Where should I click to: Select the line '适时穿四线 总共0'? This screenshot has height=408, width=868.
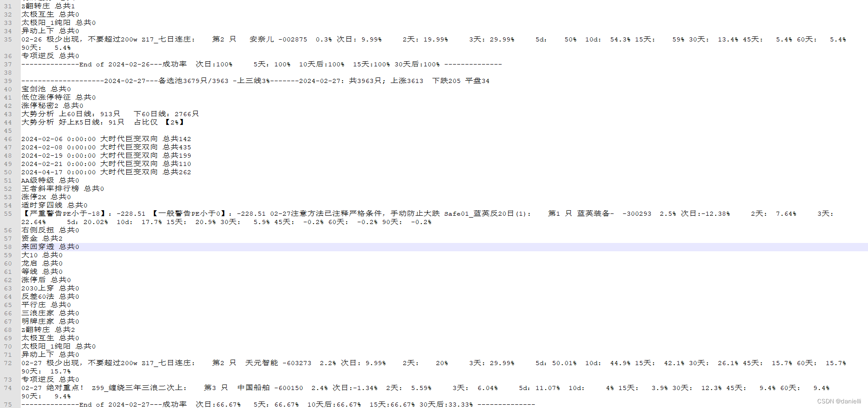tap(54, 205)
